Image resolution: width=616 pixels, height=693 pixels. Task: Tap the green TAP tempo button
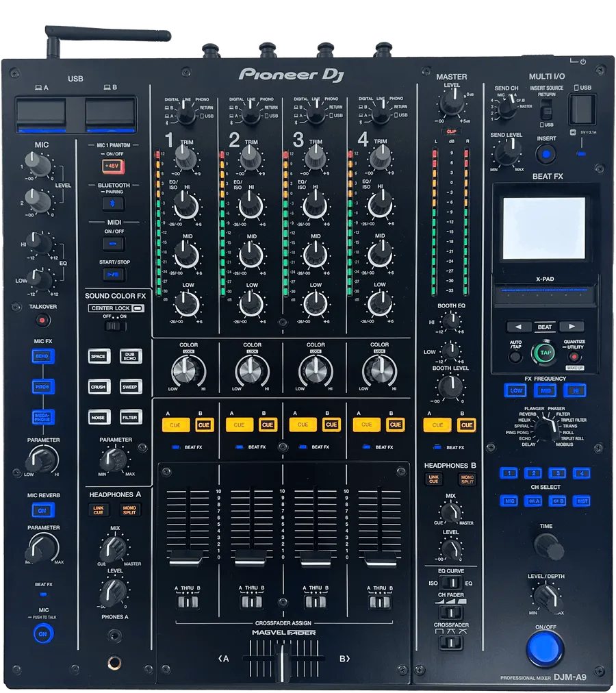tap(546, 353)
